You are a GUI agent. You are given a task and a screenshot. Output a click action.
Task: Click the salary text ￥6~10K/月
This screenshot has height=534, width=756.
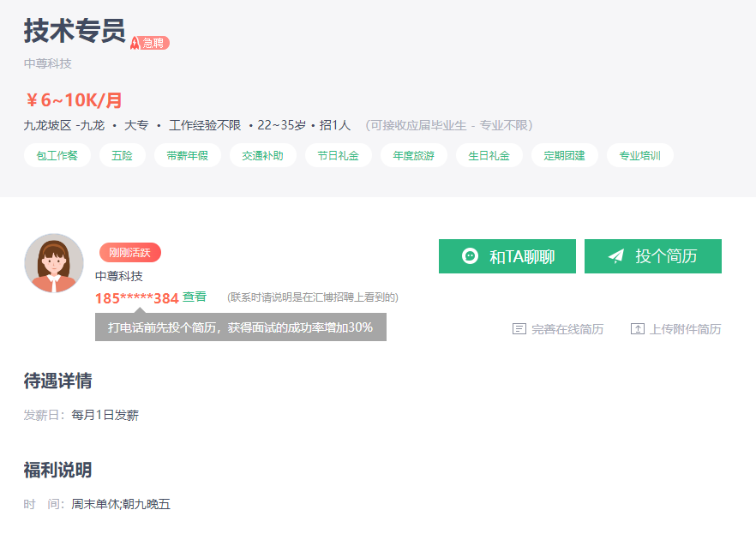point(74,100)
